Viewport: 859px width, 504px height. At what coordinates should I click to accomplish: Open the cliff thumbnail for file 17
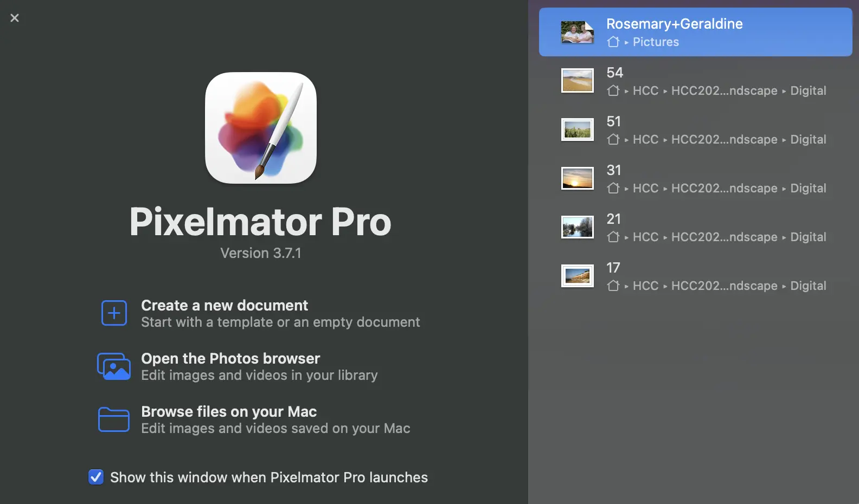577,276
